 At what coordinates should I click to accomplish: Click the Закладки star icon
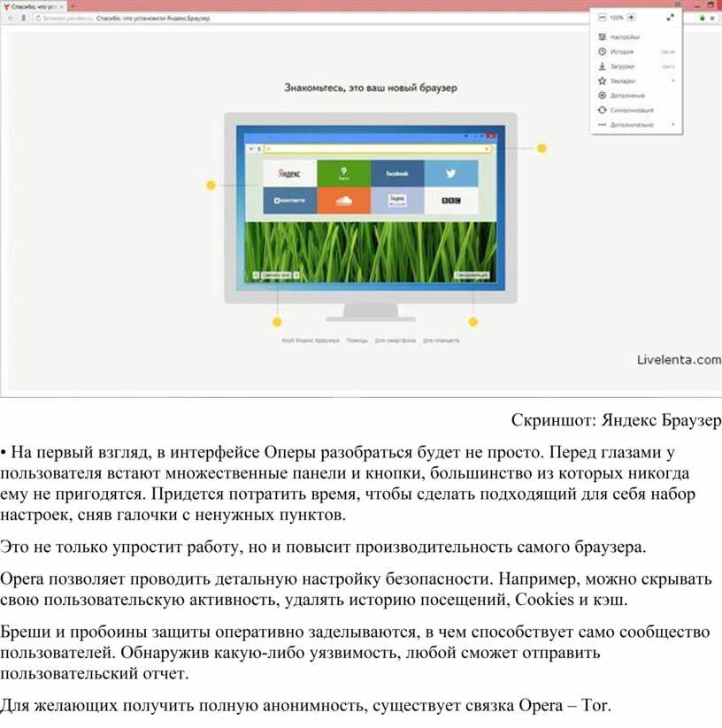point(603,80)
